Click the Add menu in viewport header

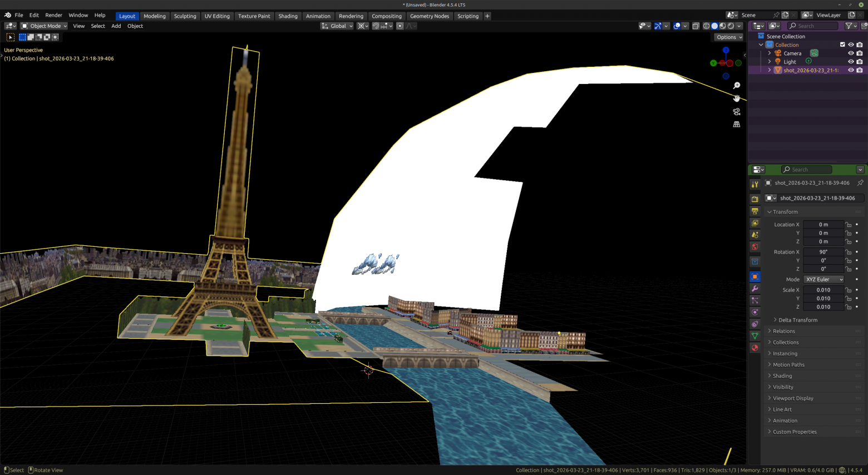tap(116, 26)
